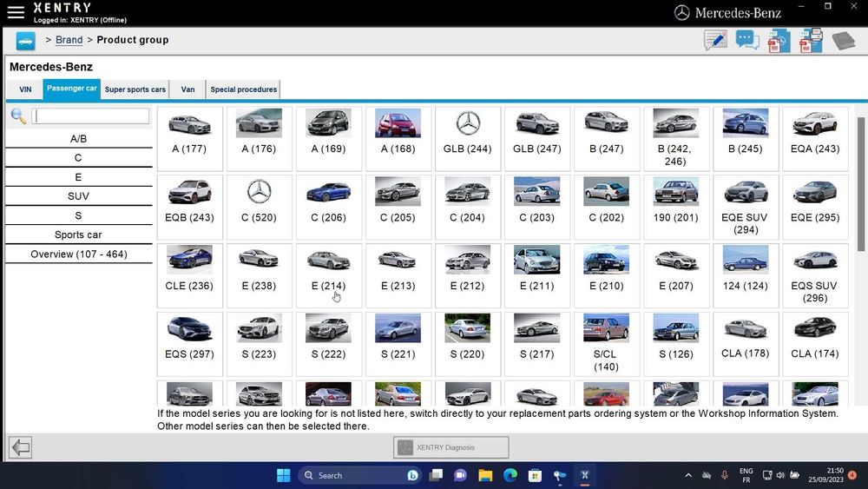The image size is (868, 489).
Task: Select the E (214) model series thumbnail
Action: click(x=328, y=269)
